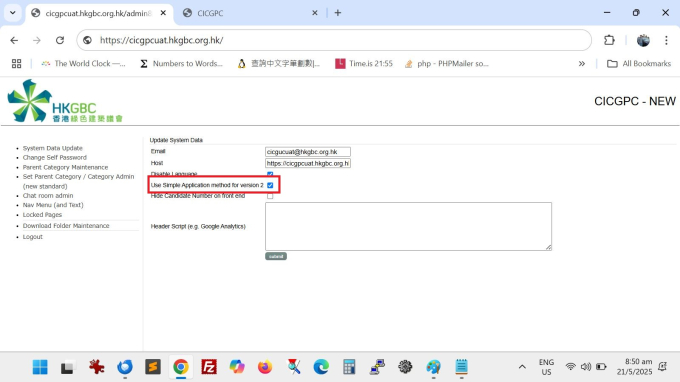The image size is (680, 382).
Task: Toggle Use Simple Application method checkbox
Action: tap(270, 185)
